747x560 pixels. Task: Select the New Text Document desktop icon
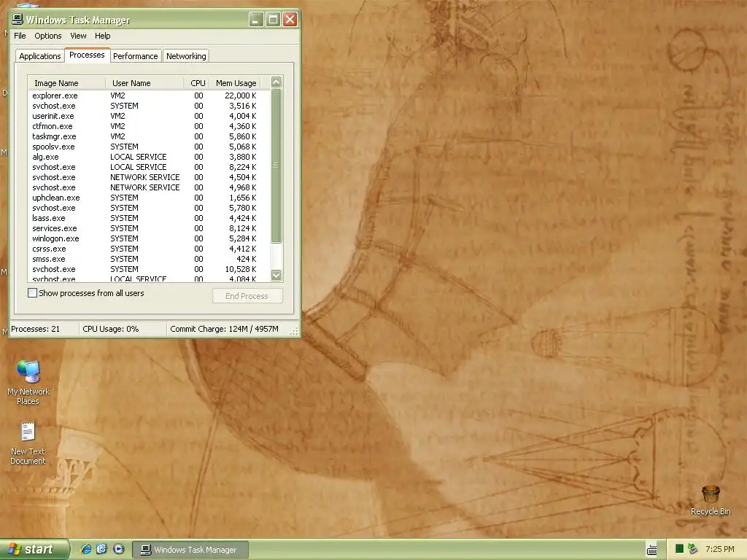28,443
